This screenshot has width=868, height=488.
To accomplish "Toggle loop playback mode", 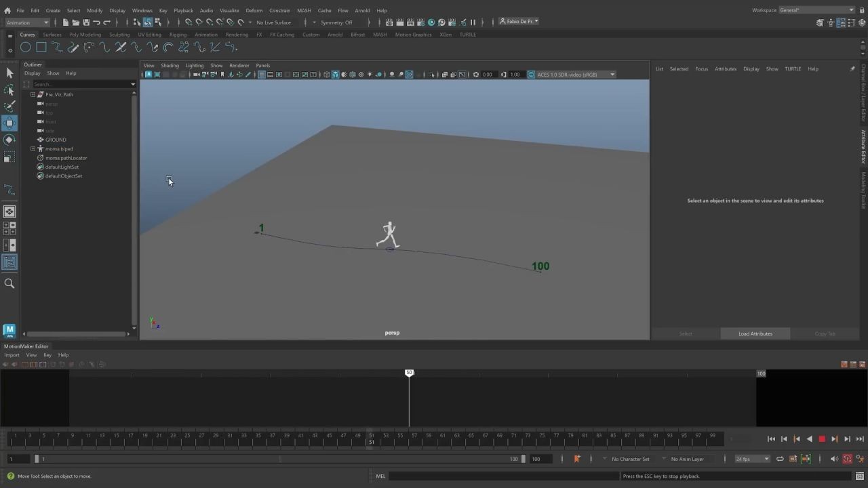I will point(780,459).
